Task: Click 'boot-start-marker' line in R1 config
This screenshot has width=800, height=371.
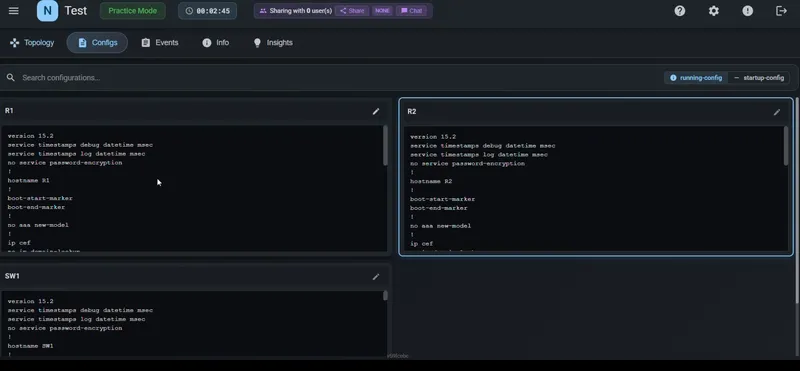Action: (40, 199)
